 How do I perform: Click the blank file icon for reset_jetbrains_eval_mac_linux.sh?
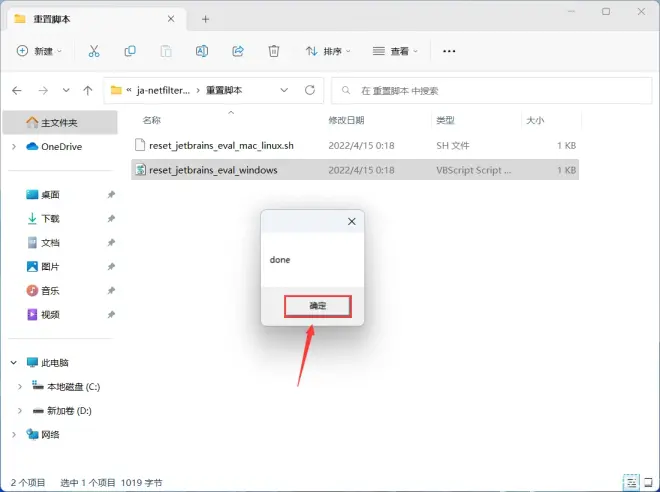pos(140,145)
